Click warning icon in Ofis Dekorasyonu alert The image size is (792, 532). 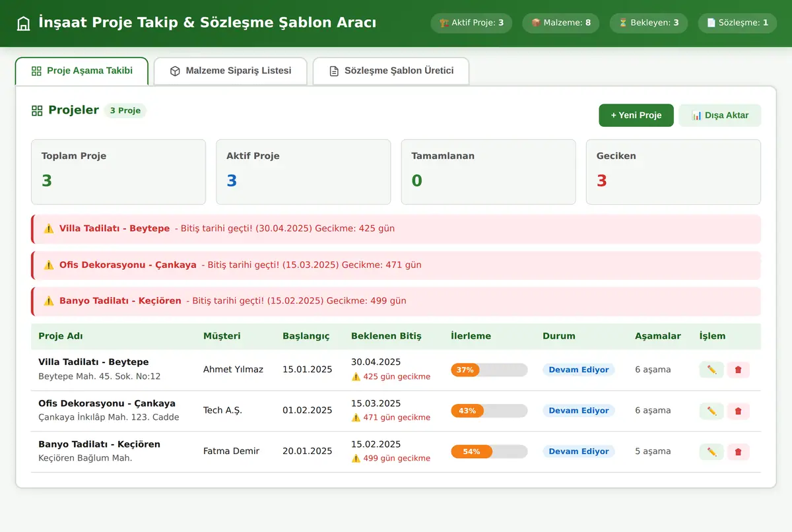49,265
